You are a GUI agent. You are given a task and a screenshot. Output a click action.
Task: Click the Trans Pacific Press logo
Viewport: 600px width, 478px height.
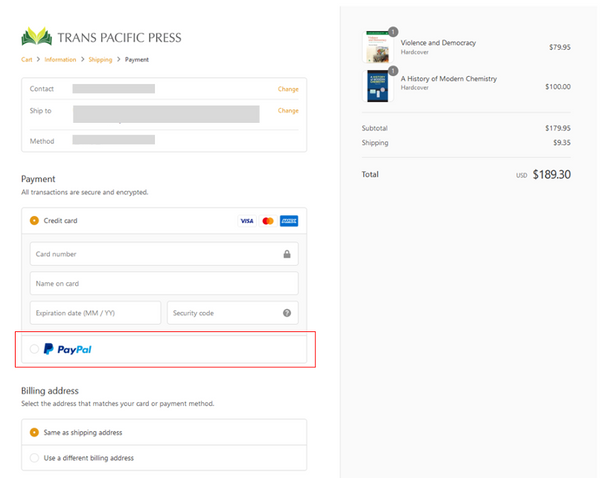coord(101,38)
